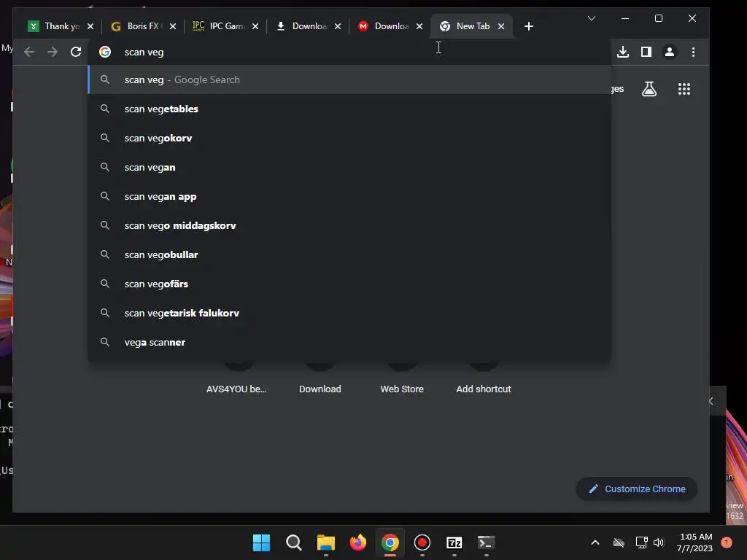
Task: Show hidden system tray icons
Action: tap(595, 542)
